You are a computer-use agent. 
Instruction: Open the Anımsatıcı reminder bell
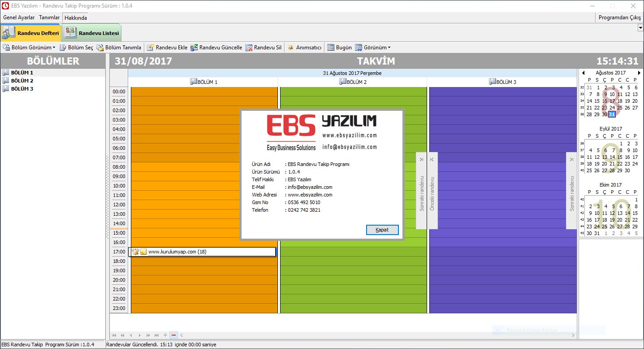point(291,48)
